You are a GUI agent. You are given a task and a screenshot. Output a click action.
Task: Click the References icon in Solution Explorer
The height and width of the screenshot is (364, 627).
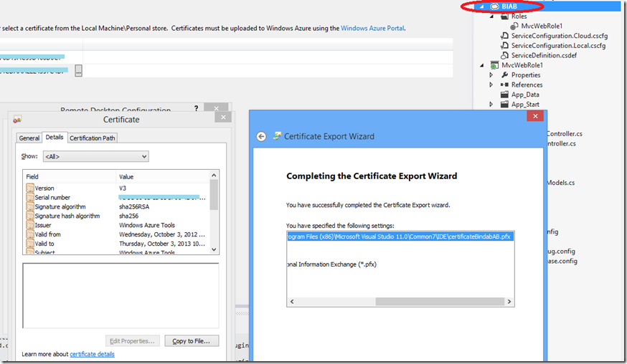(504, 85)
